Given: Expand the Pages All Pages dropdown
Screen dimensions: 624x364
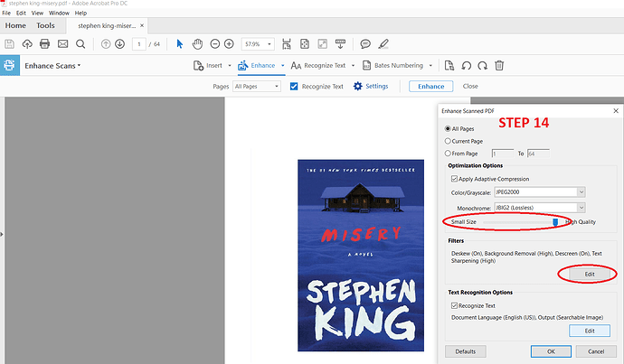Looking at the screenshot, I should [x=256, y=87].
